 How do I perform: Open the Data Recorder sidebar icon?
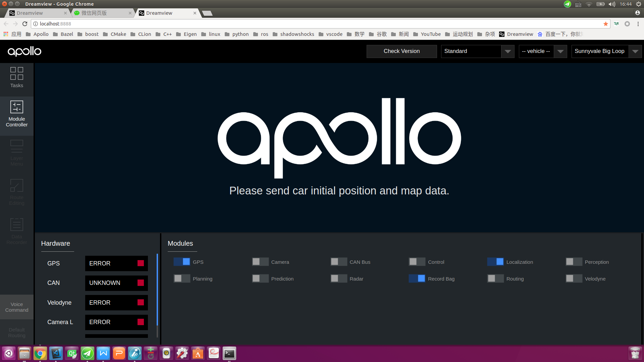point(16,231)
